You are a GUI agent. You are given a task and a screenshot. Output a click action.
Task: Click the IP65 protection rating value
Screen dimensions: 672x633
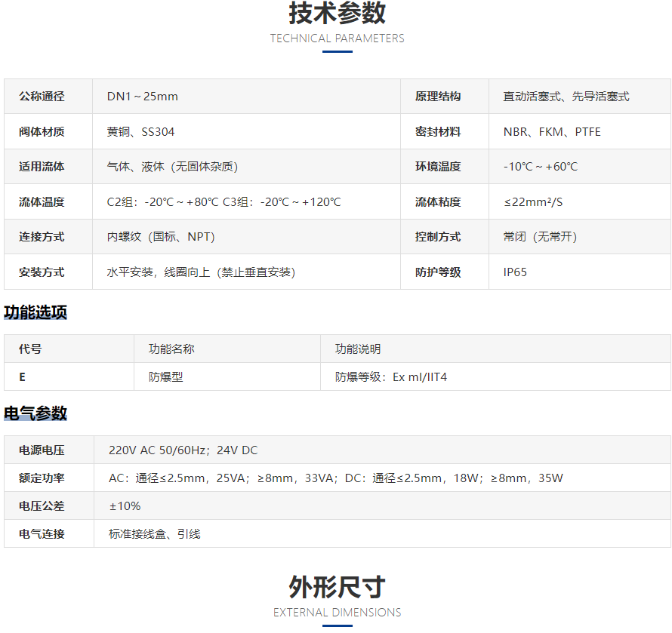[x=515, y=272]
